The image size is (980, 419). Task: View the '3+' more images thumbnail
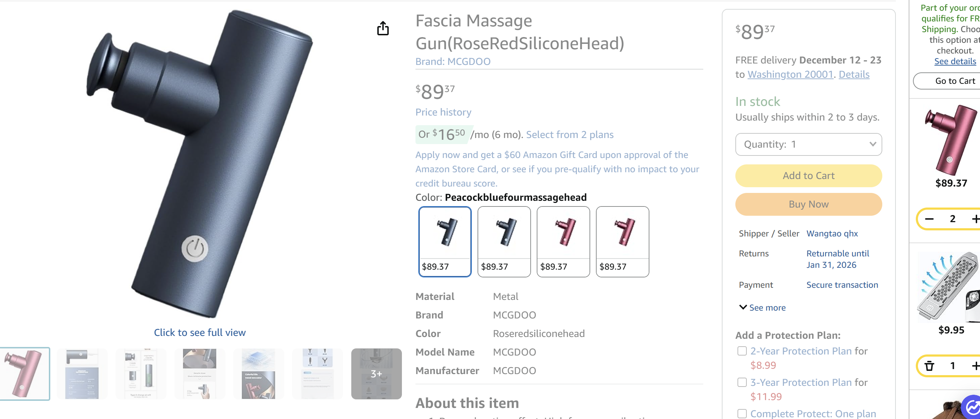point(376,373)
